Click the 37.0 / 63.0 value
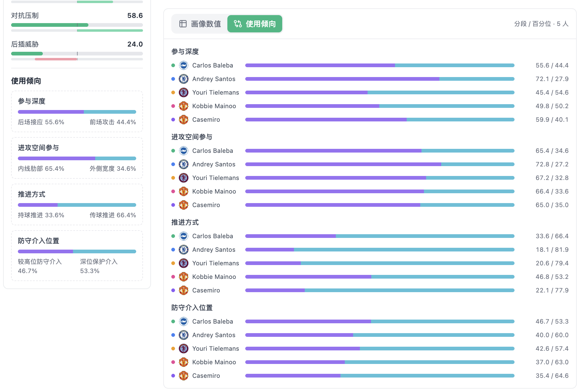The width and height of the screenshot is (586, 392). pos(552,362)
